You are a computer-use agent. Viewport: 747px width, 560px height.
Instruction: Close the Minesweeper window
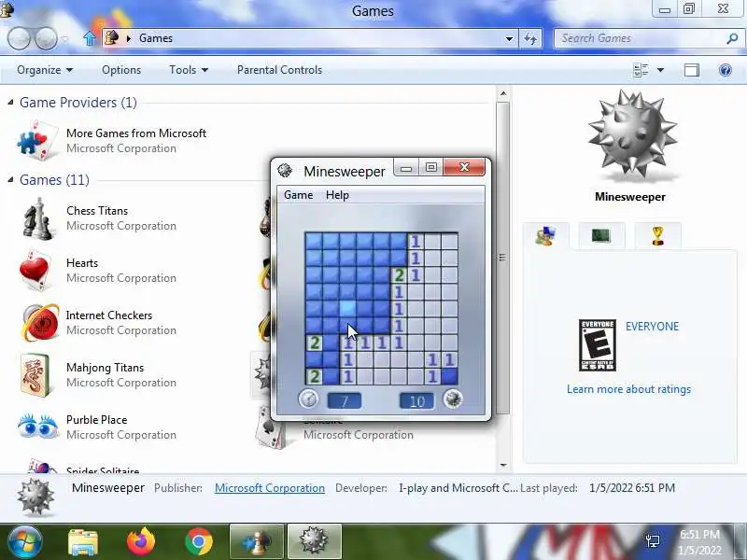click(x=464, y=167)
